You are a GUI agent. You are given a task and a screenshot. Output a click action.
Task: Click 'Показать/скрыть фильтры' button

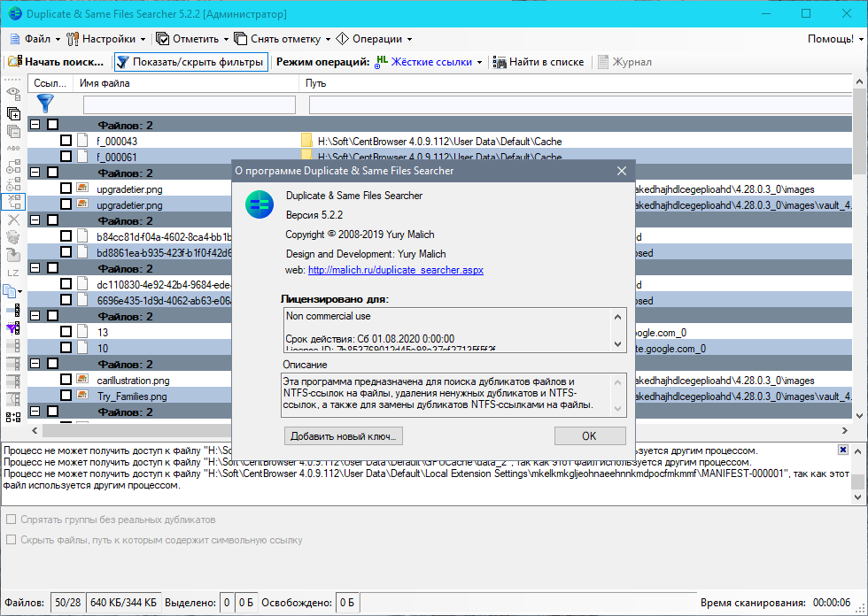click(x=191, y=62)
